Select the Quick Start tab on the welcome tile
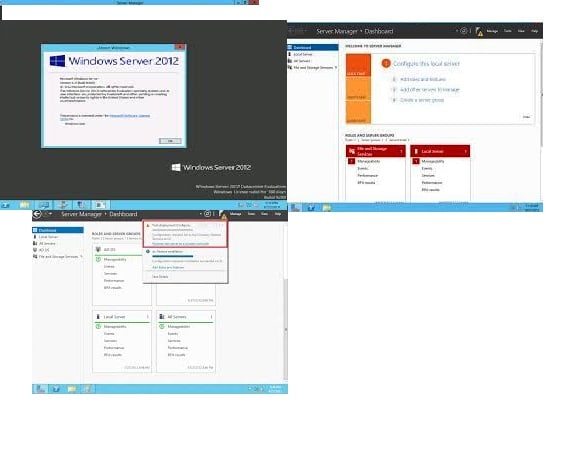This screenshot has width=566, height=474. tap(358, 65)
